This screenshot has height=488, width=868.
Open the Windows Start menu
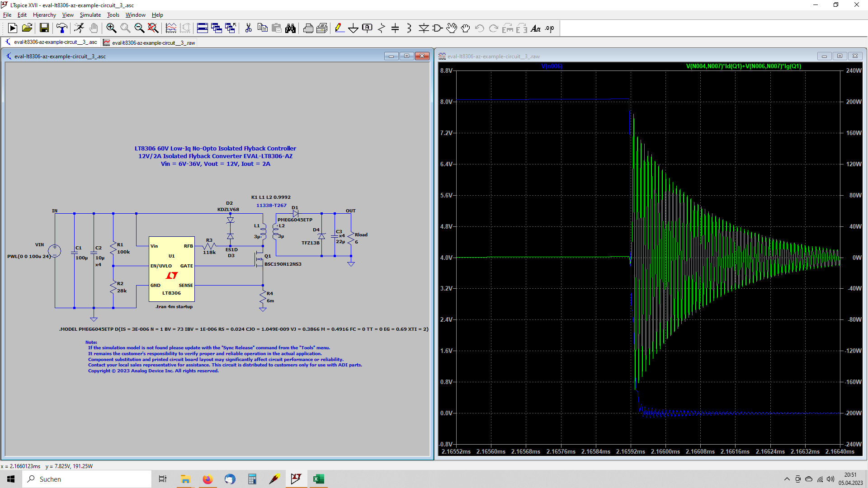click(11, 479)
